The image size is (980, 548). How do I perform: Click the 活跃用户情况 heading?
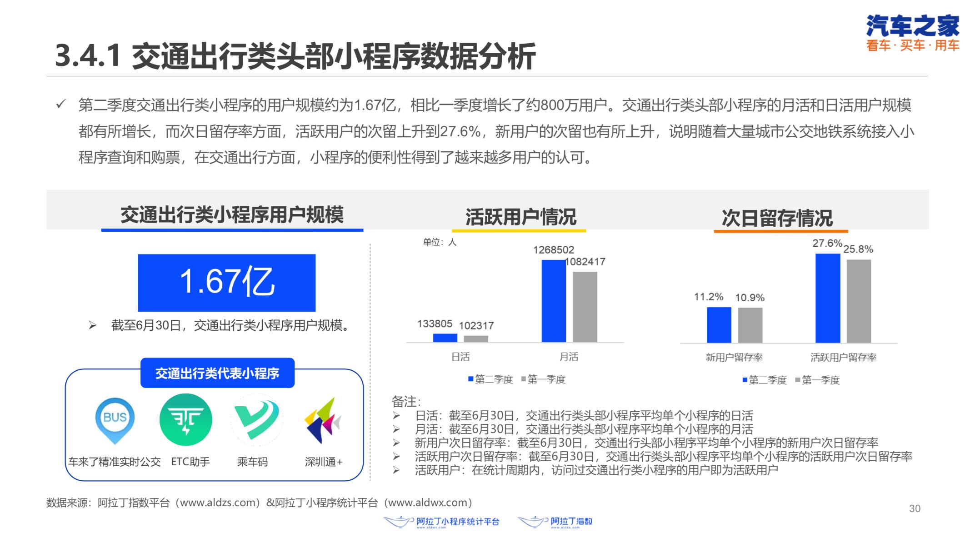[520, 217]
